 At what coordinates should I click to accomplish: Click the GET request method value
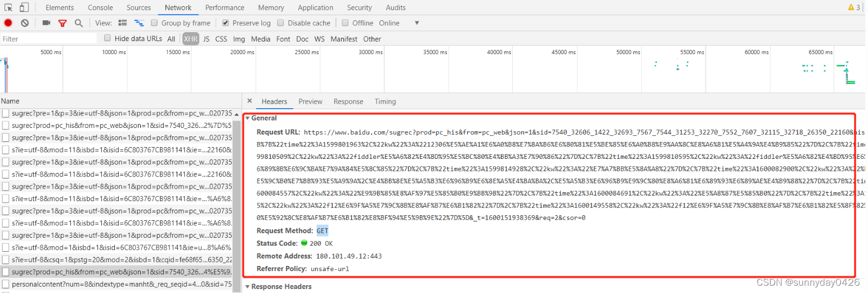(322, 231)
